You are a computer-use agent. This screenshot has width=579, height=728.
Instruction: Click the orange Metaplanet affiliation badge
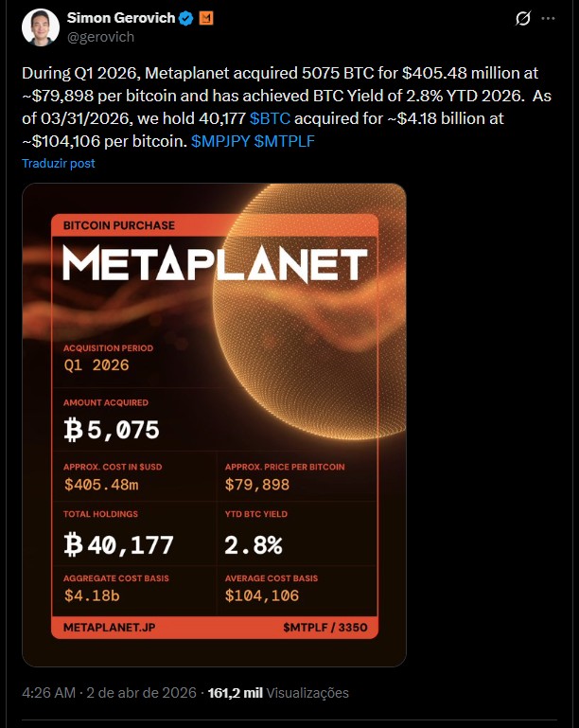204,18
